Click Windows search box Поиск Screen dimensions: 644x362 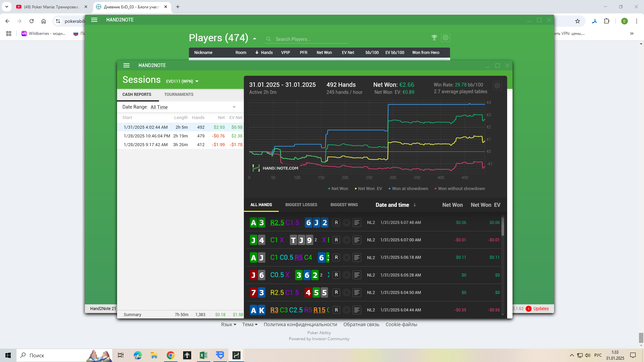pyautogui.click(x=64, y=355)
